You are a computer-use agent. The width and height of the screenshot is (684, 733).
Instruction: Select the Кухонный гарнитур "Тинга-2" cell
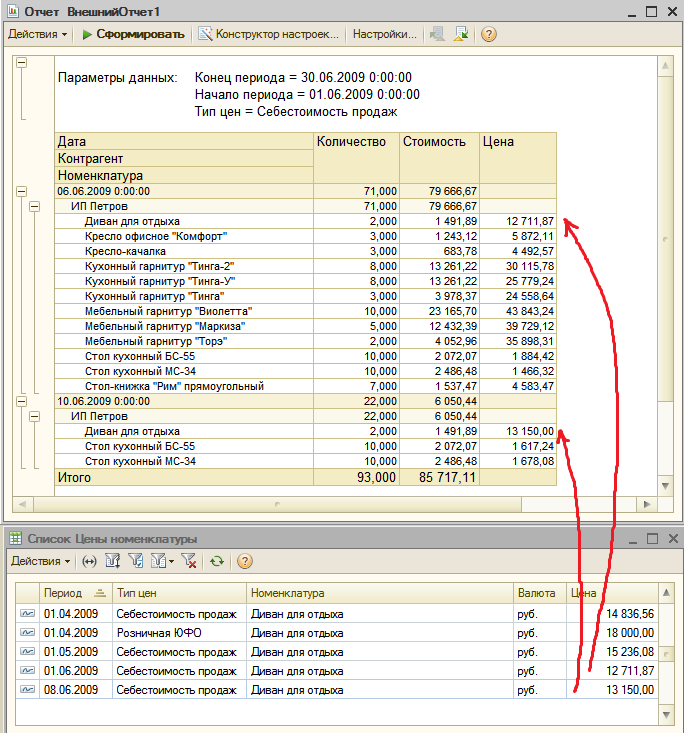(184, 266)
